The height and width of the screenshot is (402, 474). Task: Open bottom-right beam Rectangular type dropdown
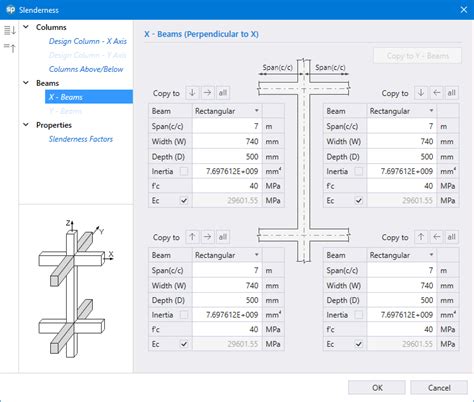click(x=402, y=255)
